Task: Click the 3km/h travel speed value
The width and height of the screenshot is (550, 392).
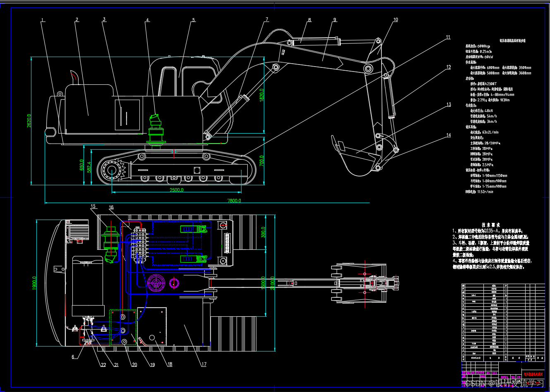Action: pos(492,121)
